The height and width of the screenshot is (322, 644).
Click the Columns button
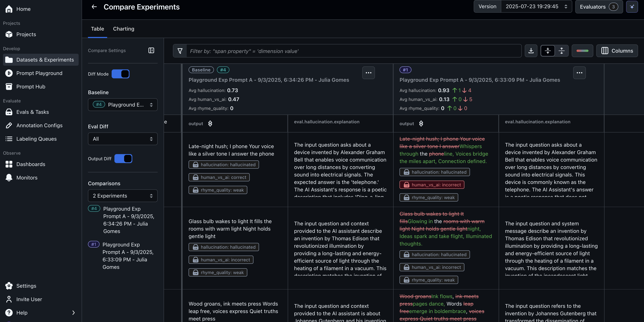click(617, 51)
